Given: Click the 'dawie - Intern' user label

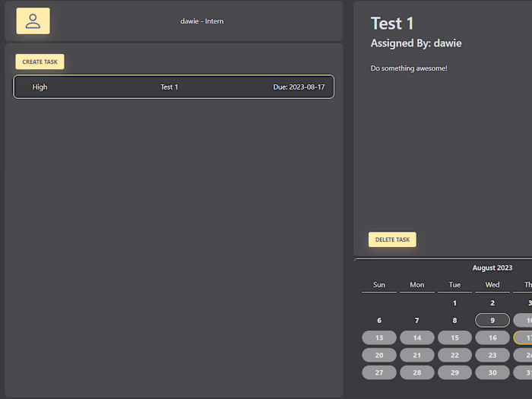Looking at the screenshot, I should click(x=202, y=21).
